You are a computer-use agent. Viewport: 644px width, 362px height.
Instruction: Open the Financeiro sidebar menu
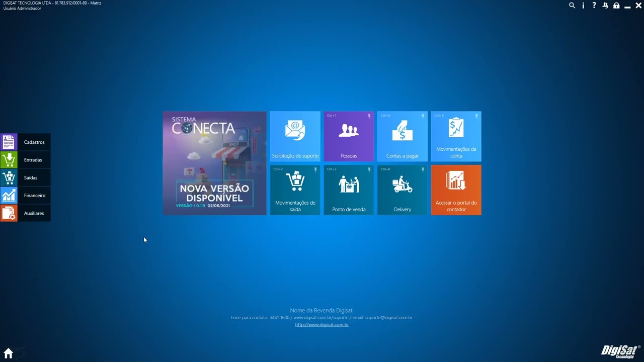tap(25, 195)
